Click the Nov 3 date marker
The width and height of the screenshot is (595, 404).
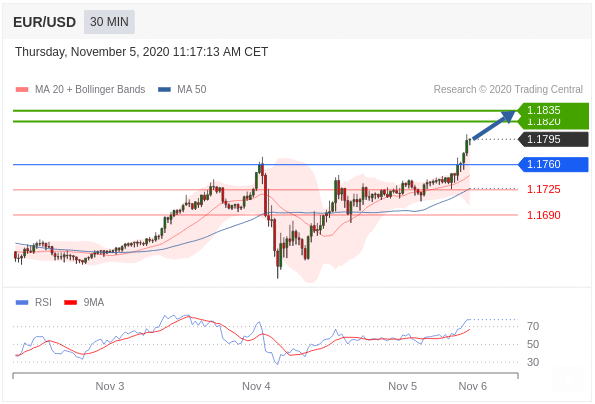110,386
